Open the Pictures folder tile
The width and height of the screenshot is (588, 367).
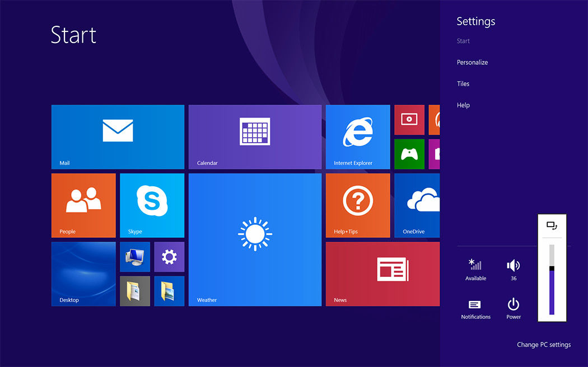[170, 291]
